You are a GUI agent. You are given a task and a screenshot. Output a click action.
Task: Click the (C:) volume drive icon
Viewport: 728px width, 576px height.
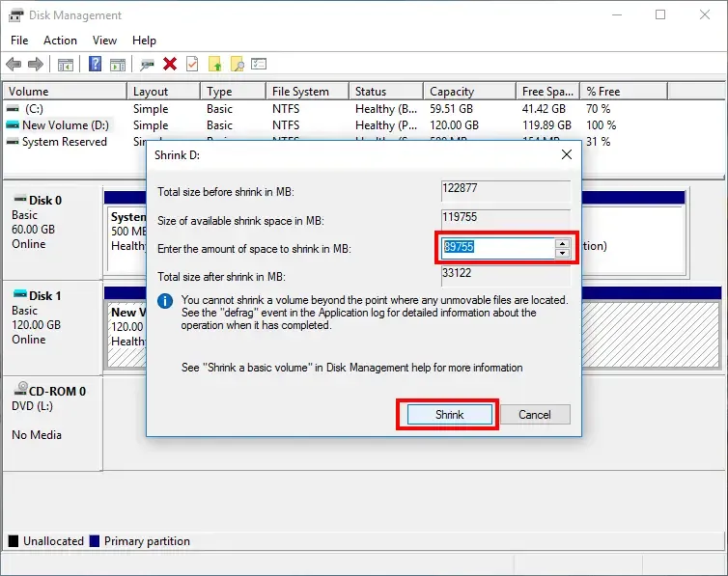coord(13,108)
